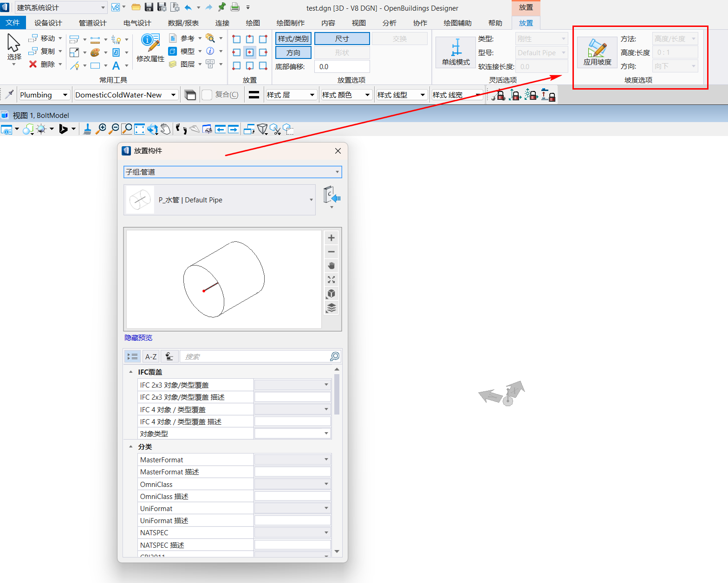This screenshot has width=728, height=583.
Task: Click the fit-to-extents icon in preview panel
Action: (331, 279)
